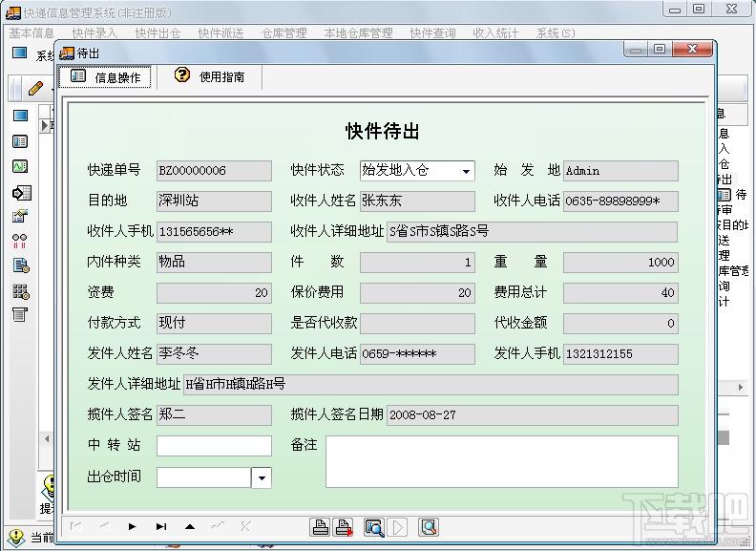Open the 出仓时间 date dropdown arrow

(x=262, y=478)
